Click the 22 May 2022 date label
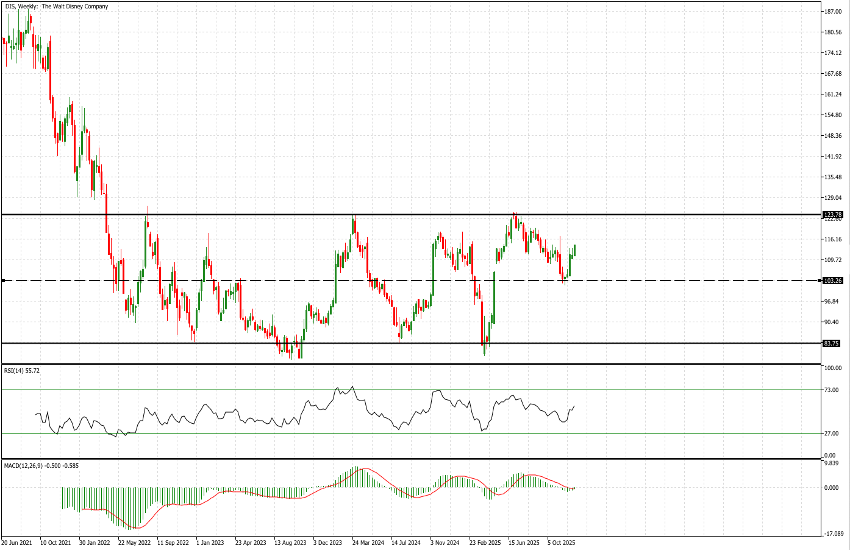Viewport: 850px width, 550px height. coord(133,544)
